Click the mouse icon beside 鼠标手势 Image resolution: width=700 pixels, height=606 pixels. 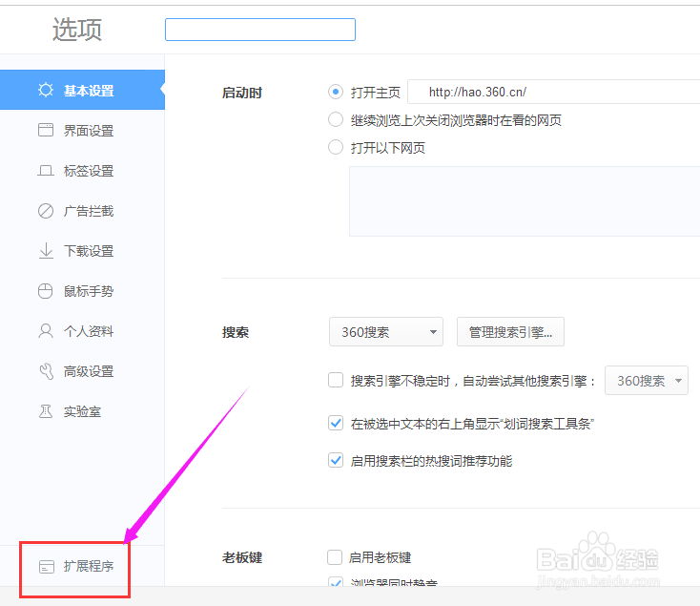coord(46,291)
